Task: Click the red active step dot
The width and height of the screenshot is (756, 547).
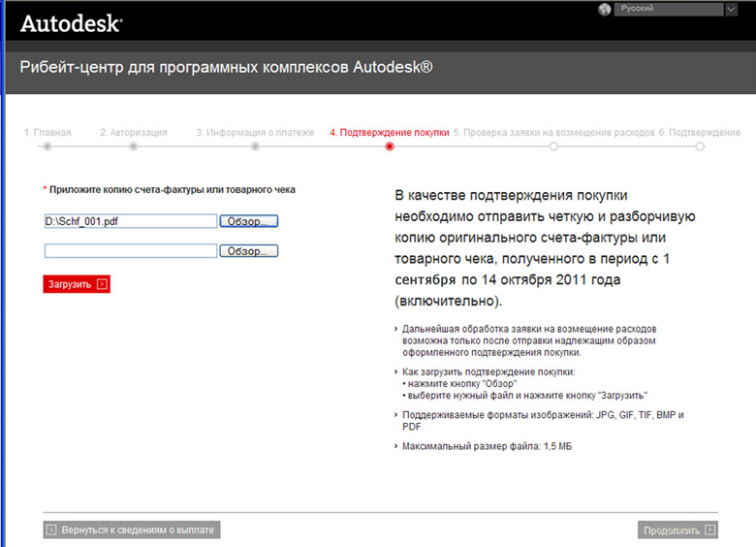Action: (390, 146)
